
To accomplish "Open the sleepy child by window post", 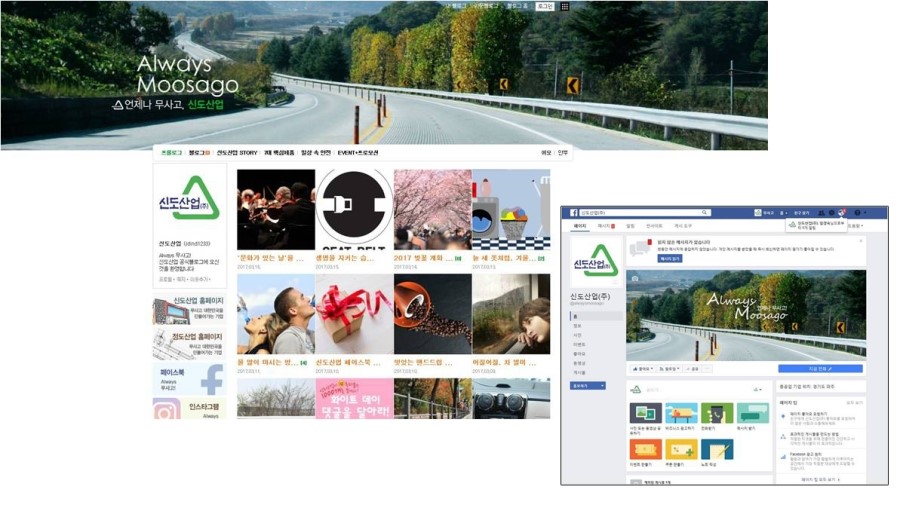I will [x=511, y=314].
